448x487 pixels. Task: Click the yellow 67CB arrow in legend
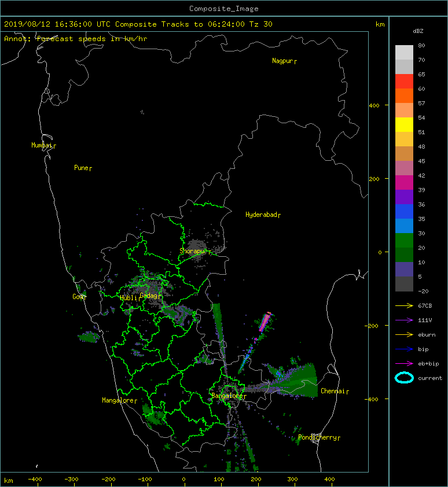(x=404, y=305)
